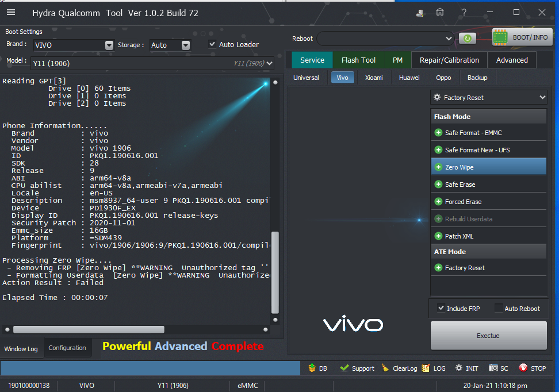This screenshot has width=559, height=392.
Task: Open help question mark icon
Action: (x=464, y=13)
